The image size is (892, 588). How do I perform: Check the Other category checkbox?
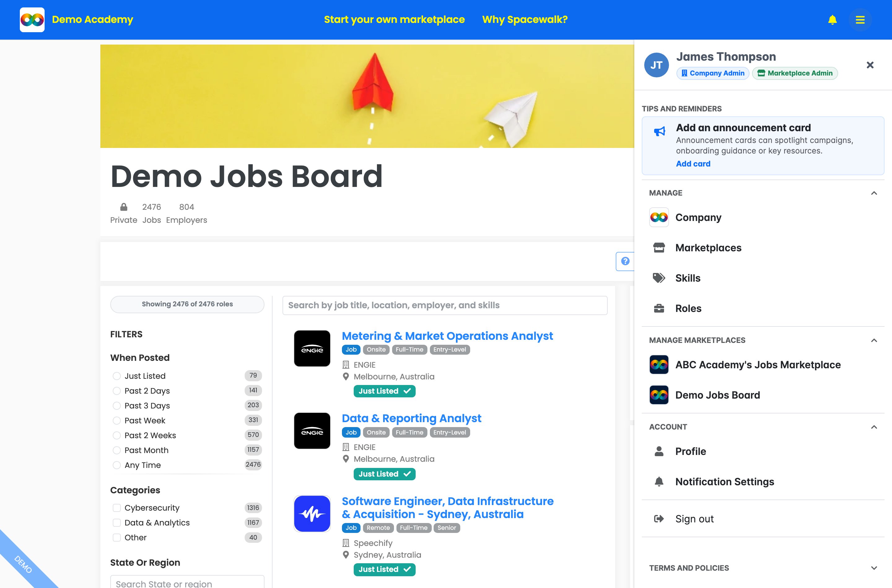point(117,537)
